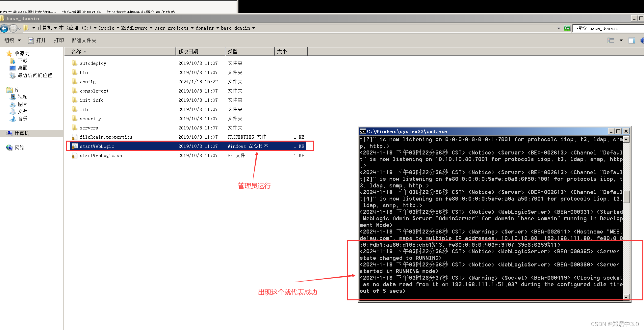Click scroll up arrow in cmd window
644x330 pixels.
pyautogui.click(x=626, y=139)
